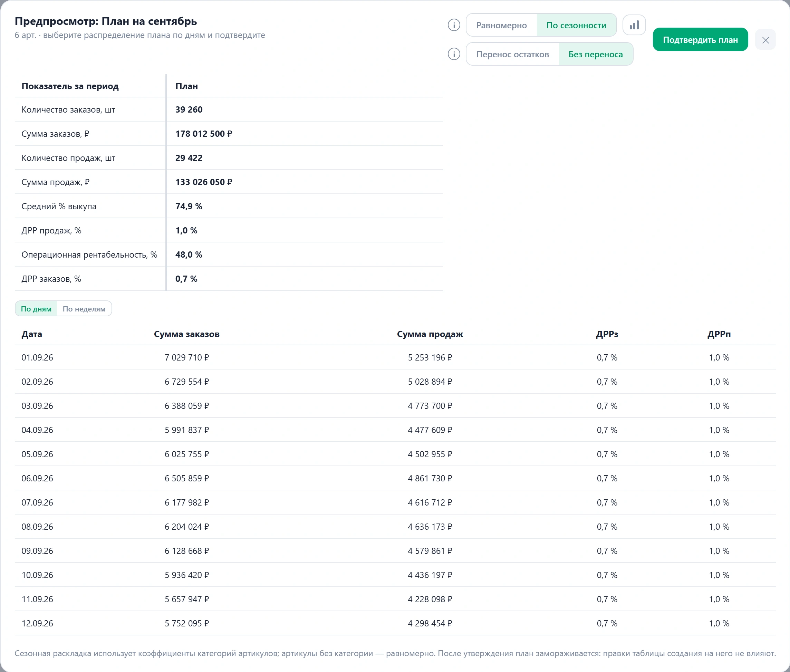The width and height of the screenshot is (790, 672).
Task: Choose Без переноса option
Action: [595, 54]
